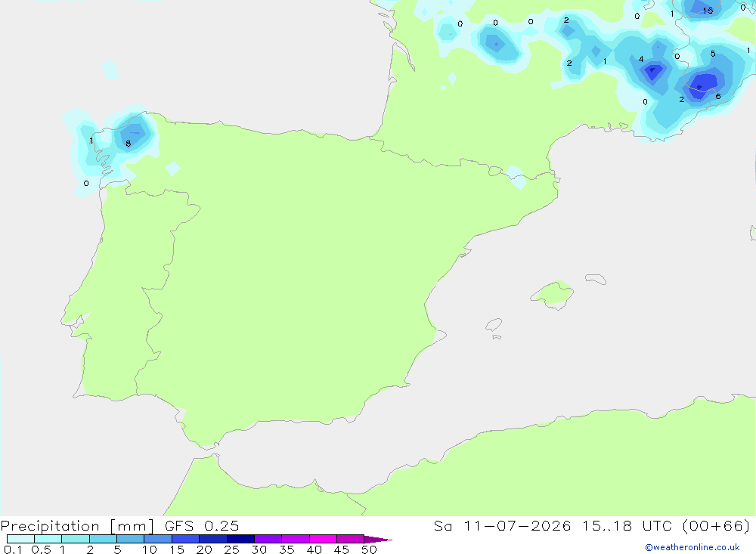Image resolution: width=756 pixels, height=554 pixels.
Task: Pick the 25–30 mm navy legend swatch
Action: point(240,539)
